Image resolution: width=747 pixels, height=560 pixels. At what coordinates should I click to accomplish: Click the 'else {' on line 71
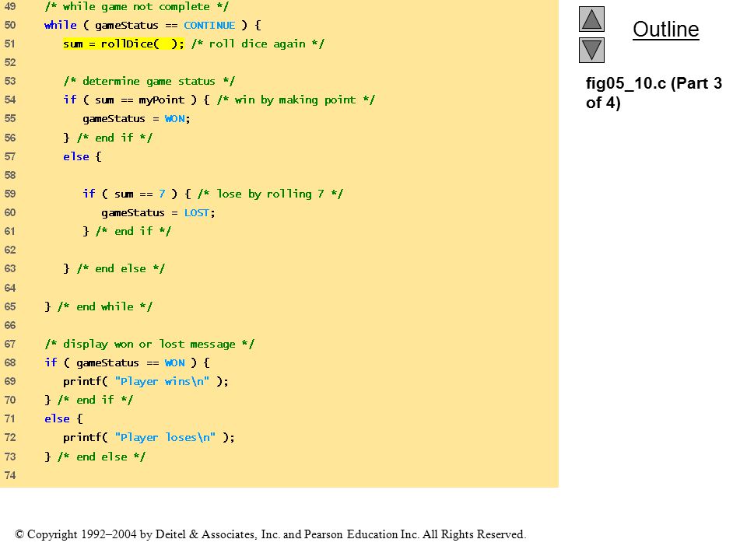63,419
